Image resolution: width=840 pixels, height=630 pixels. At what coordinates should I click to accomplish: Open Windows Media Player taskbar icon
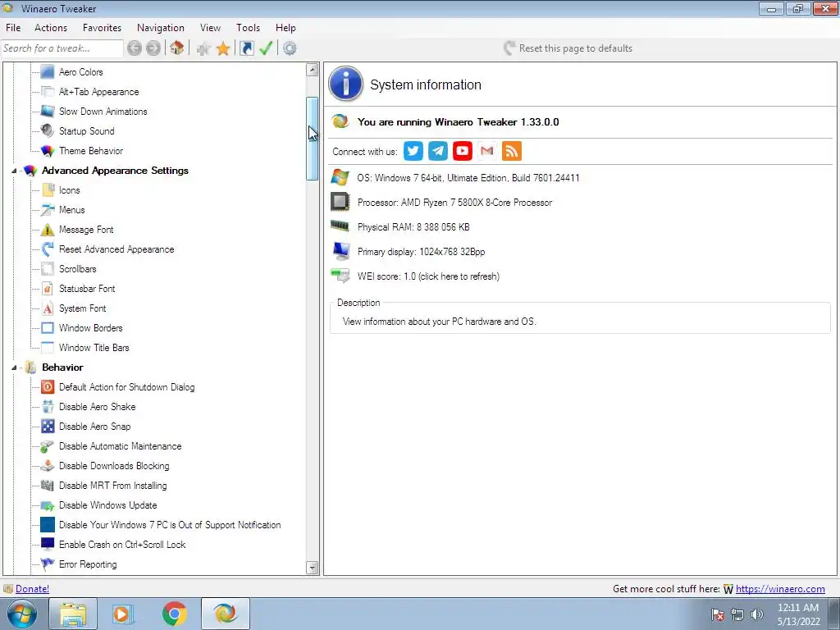tap(123, 614)
